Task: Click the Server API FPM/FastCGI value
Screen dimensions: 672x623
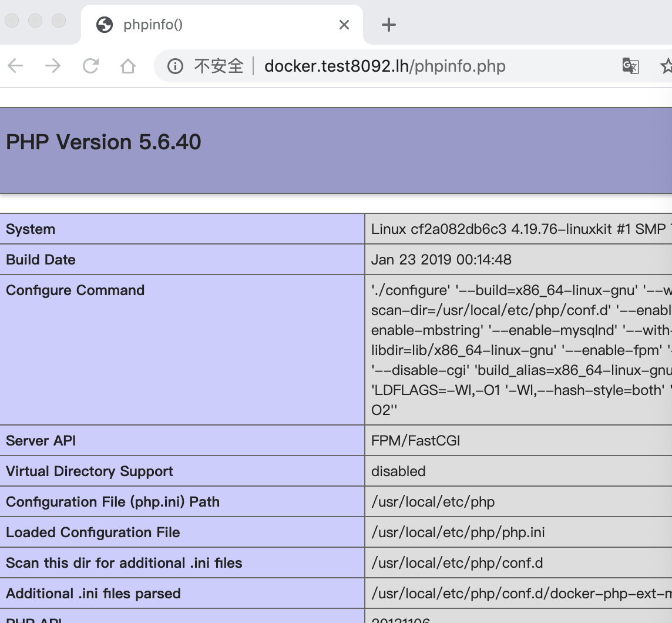Action: 415,440
